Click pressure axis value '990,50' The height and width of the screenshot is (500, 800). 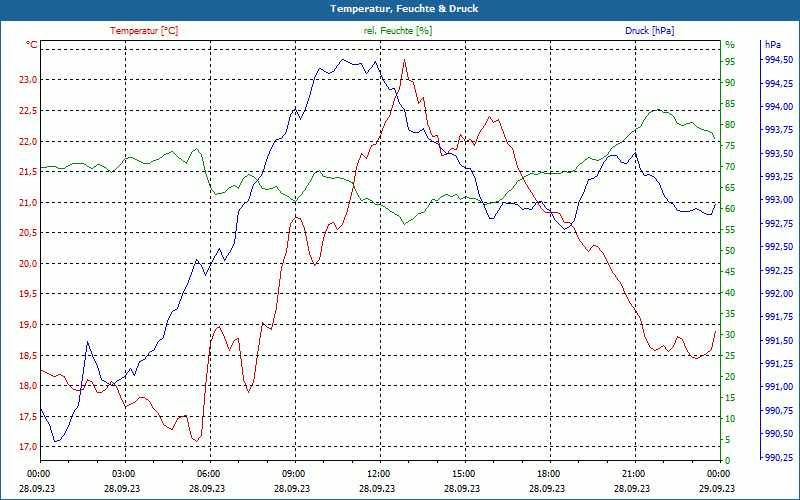tap(779, 434)
